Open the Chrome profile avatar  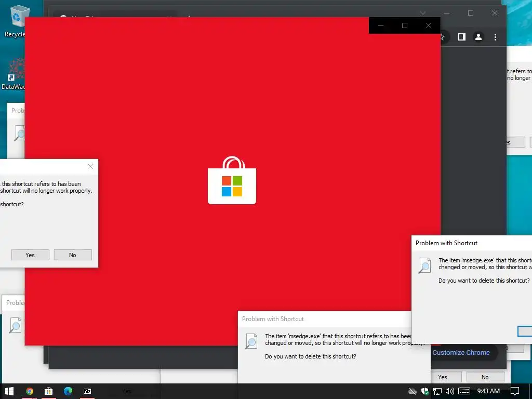tap(478, 37)
